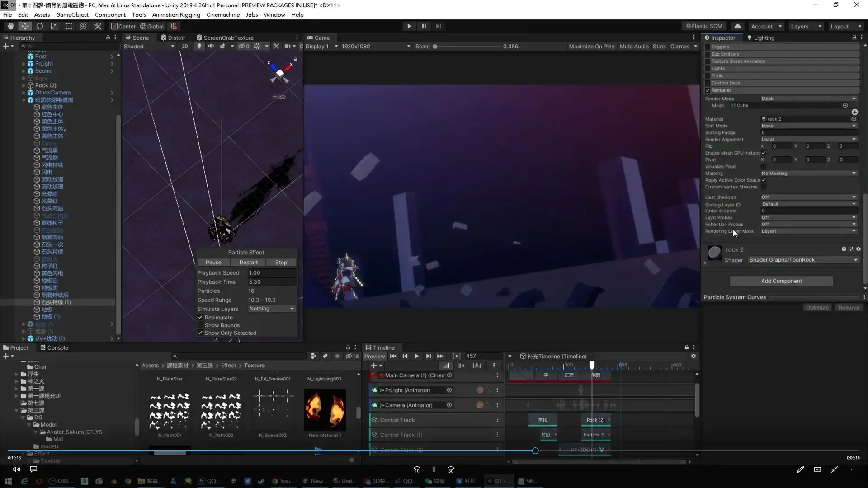Expand Rock (2) in the Hierarchy

click(x=24, y=85)
